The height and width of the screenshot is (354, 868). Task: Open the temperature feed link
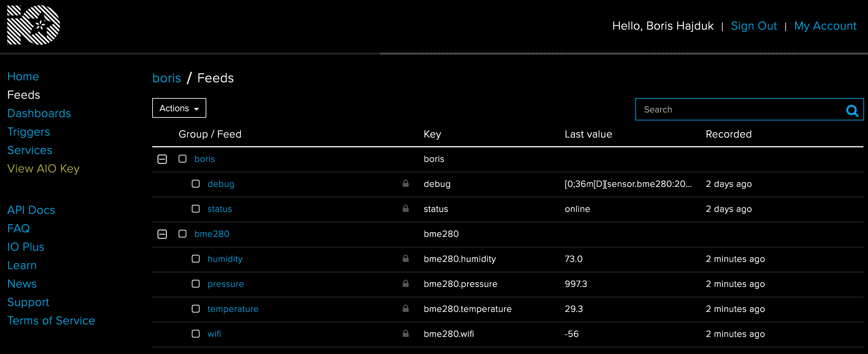click(233, 309)
